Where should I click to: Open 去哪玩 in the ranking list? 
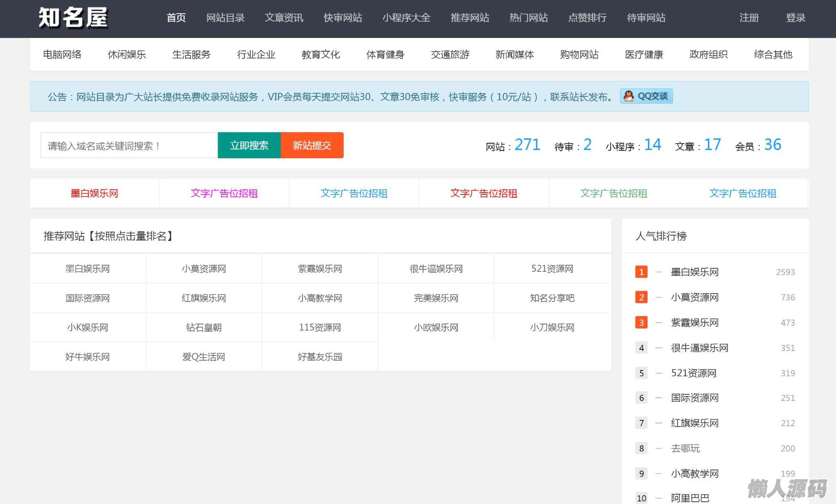pyautogui.click(x=685, y=448)
